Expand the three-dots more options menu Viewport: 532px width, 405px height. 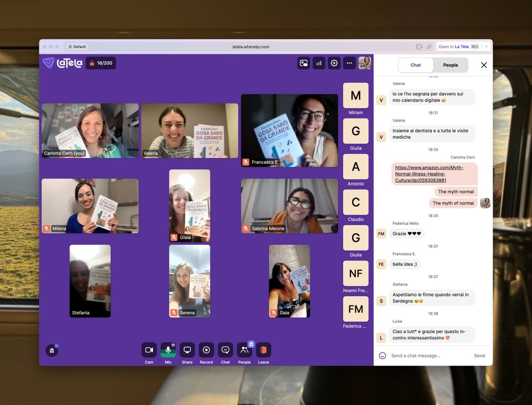349,63
